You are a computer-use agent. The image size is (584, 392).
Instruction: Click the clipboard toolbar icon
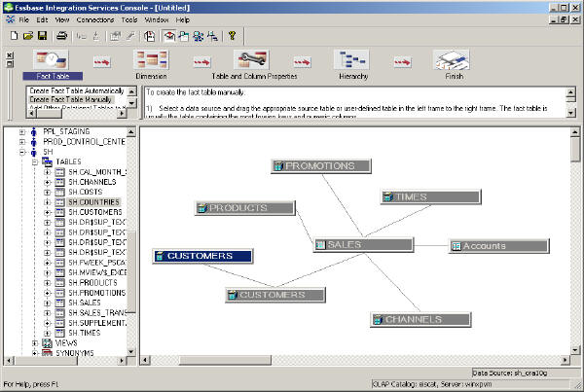(x=149, y=36)
